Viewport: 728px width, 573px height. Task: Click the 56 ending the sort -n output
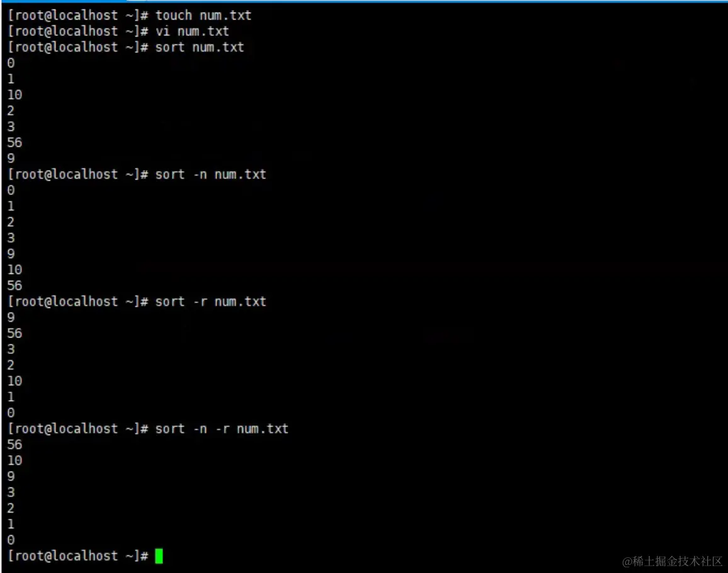click(15, 286)
